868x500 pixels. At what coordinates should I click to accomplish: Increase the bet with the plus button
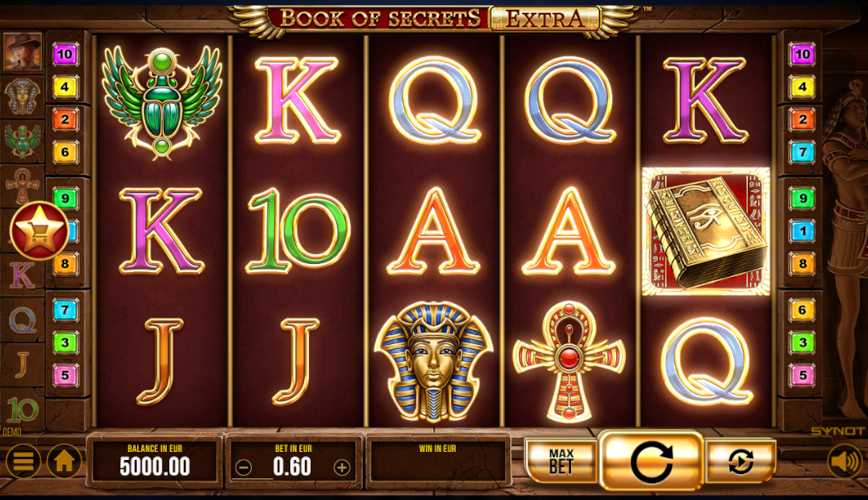pyautogui.click(x=342, y=468)
